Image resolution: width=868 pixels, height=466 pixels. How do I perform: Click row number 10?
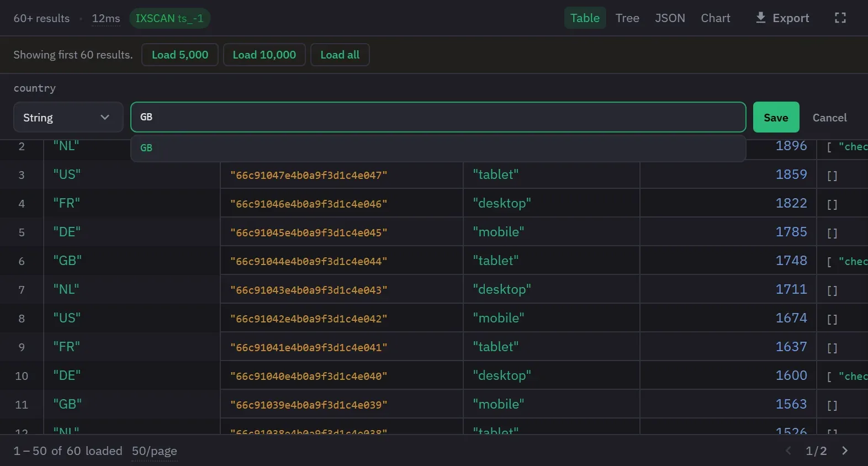[22, 376]
